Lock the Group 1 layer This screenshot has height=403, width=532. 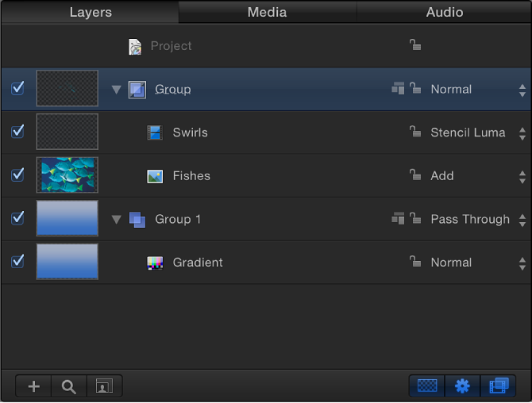point(415,218)
